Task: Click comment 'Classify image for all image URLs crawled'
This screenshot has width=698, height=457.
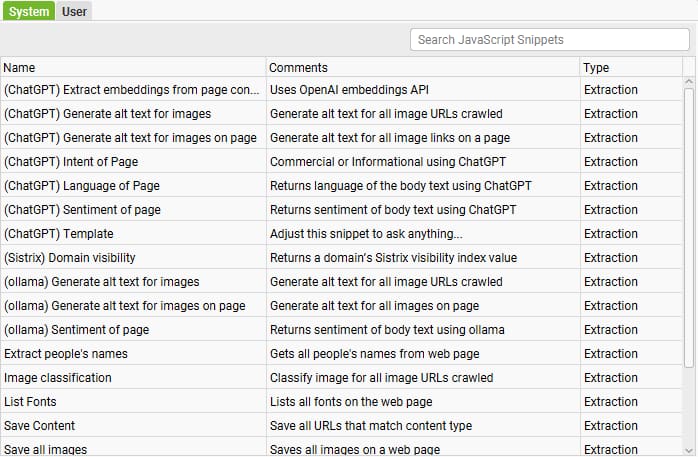Action: point(381,378)
